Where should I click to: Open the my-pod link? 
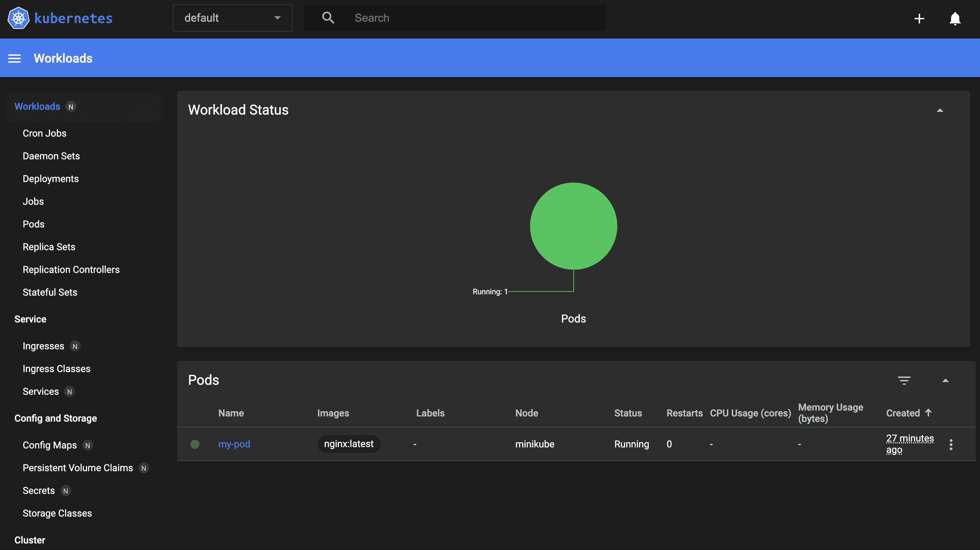point(234,444)
